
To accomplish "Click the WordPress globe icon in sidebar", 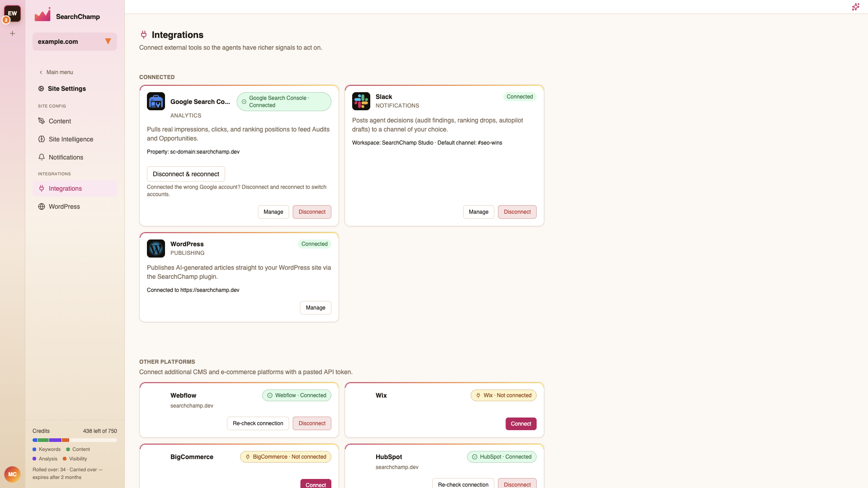I will pos(42,206).
